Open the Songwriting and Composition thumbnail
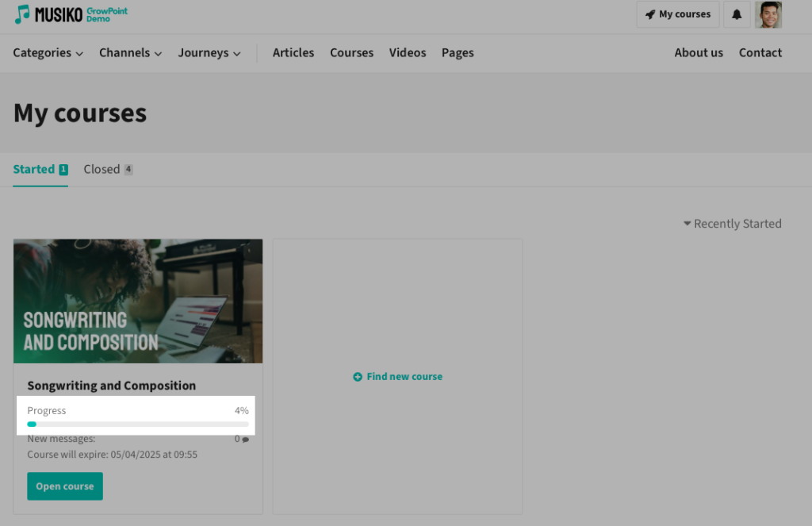Screen dimensions: 812x526 [x=138, y=301]
